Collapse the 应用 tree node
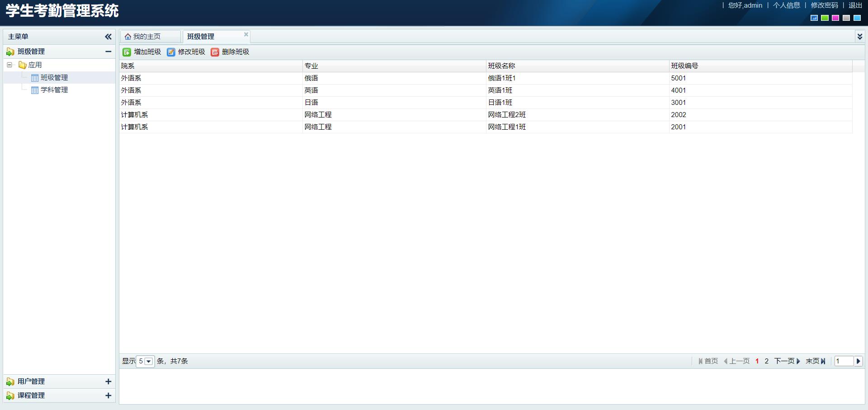This screenshot has height=410, width=868. click(9, 65)
